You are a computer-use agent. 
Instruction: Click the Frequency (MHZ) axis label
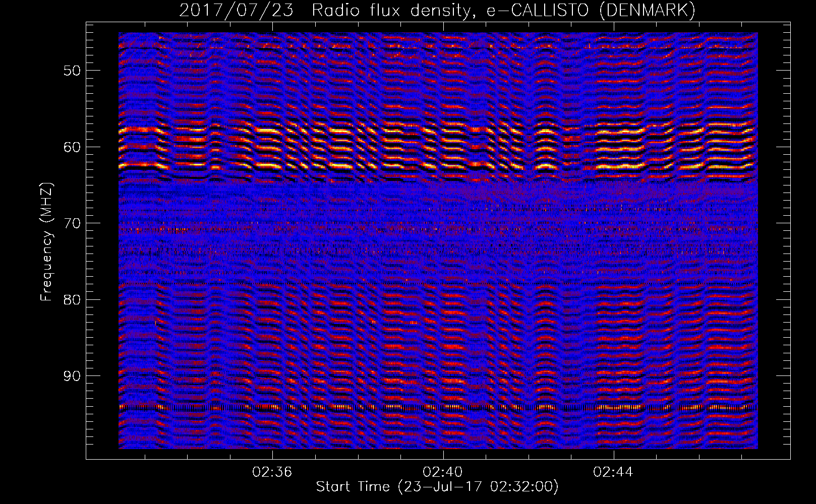click(x=46, y=241)
